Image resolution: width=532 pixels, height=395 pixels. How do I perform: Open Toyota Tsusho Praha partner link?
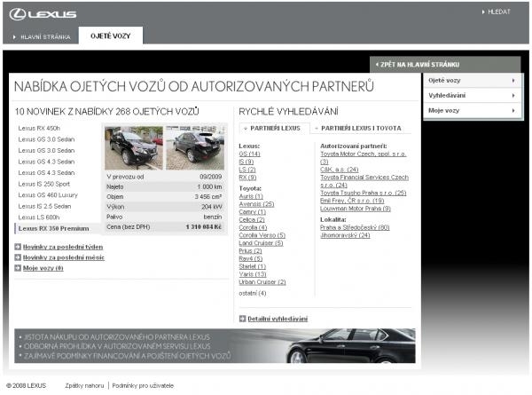click(x=363, y=193)
